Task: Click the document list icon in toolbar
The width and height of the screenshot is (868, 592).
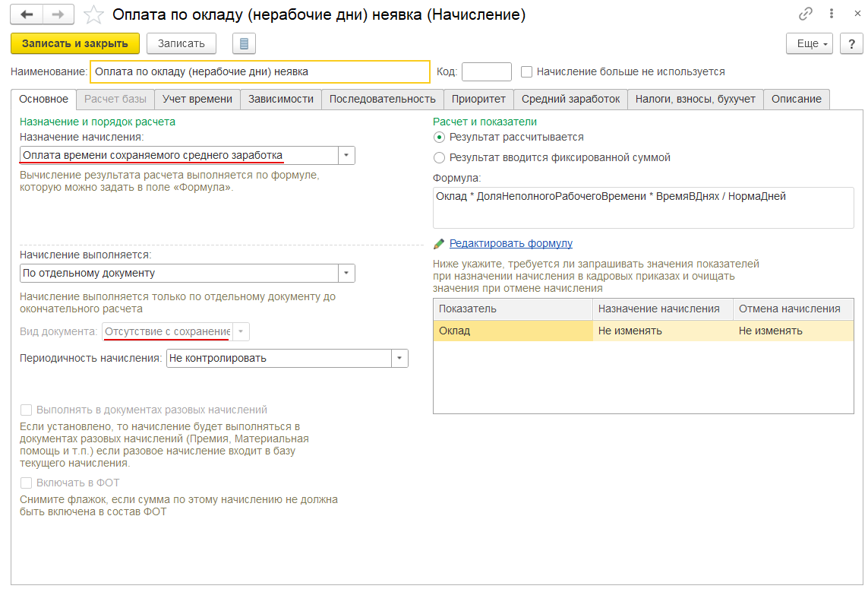Action: tap(244, 43)
